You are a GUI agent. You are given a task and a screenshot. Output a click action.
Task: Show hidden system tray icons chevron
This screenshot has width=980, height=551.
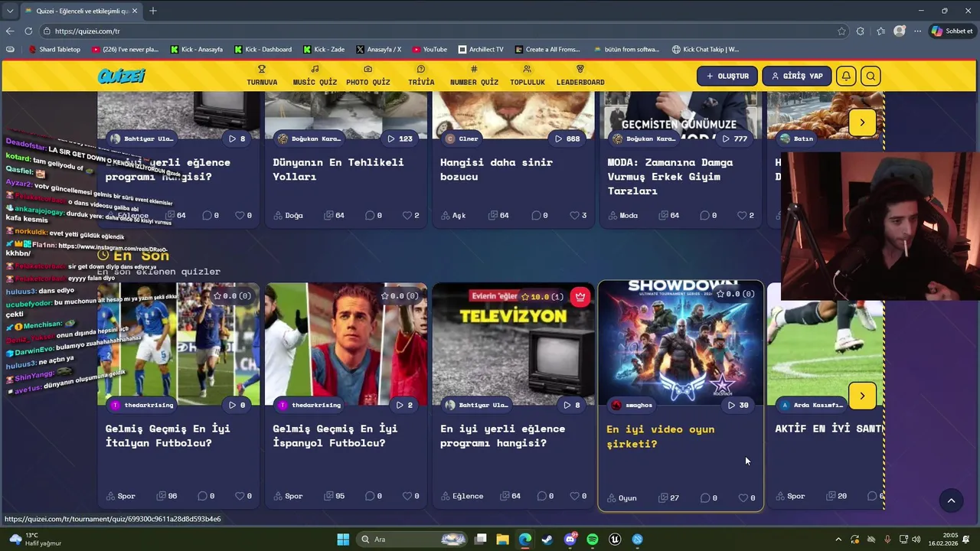click(x=838, y=539)
